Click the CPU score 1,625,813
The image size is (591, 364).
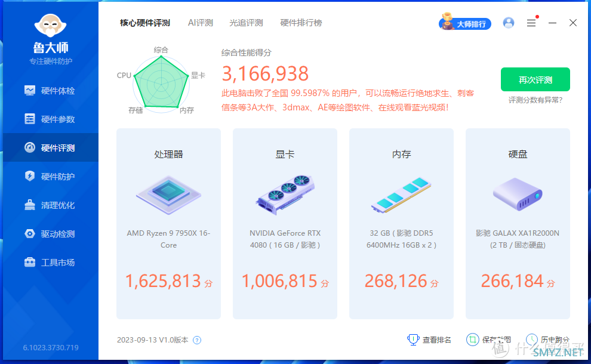(x=163, y=281)
